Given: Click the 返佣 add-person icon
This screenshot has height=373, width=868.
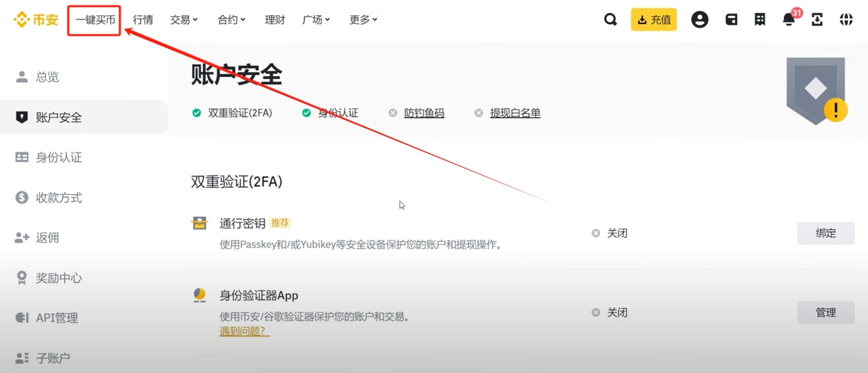Looking at the screenshot, I should point(22,237).
